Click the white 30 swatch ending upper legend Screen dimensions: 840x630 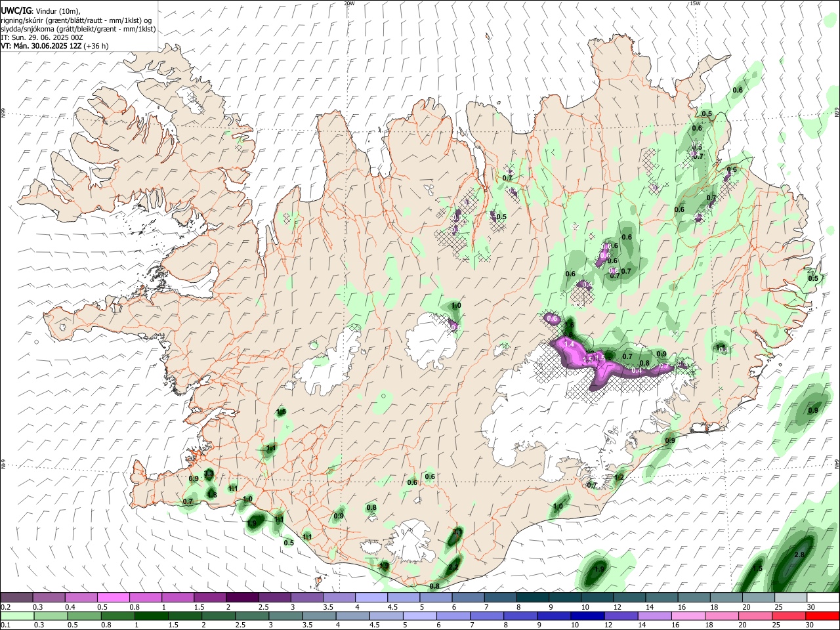tap(824, 597)
